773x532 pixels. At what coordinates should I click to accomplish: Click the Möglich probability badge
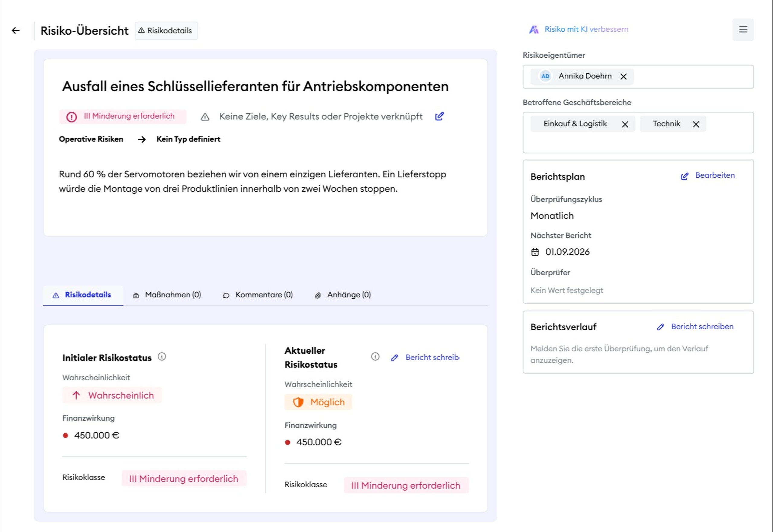point(318,402)
